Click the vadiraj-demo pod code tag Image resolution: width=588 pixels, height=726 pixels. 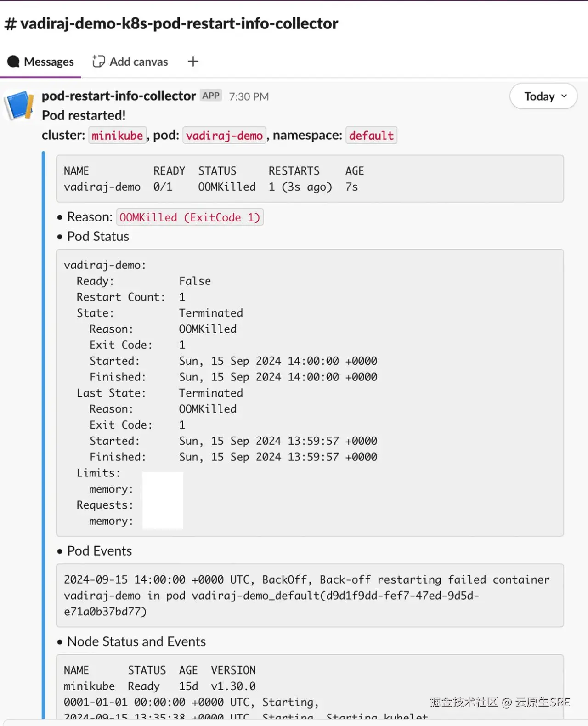pyautogui.click(x=224, y=136)
